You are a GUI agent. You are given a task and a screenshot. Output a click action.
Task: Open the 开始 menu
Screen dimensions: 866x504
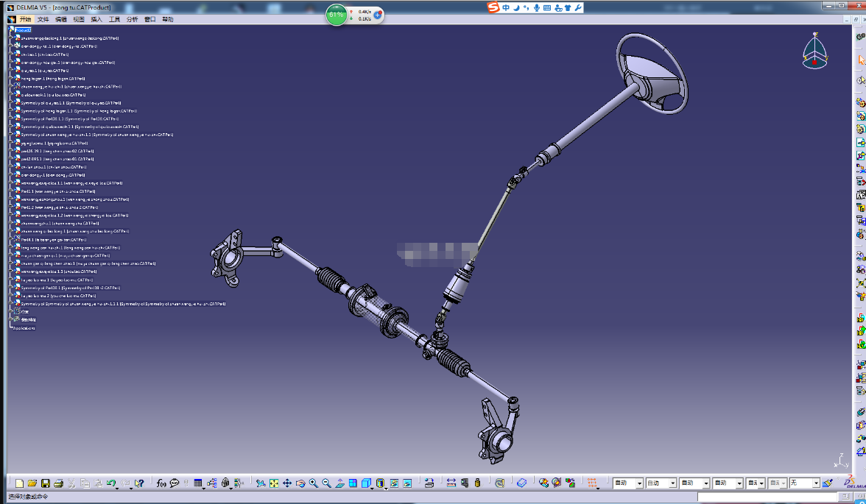coord(25,19)
